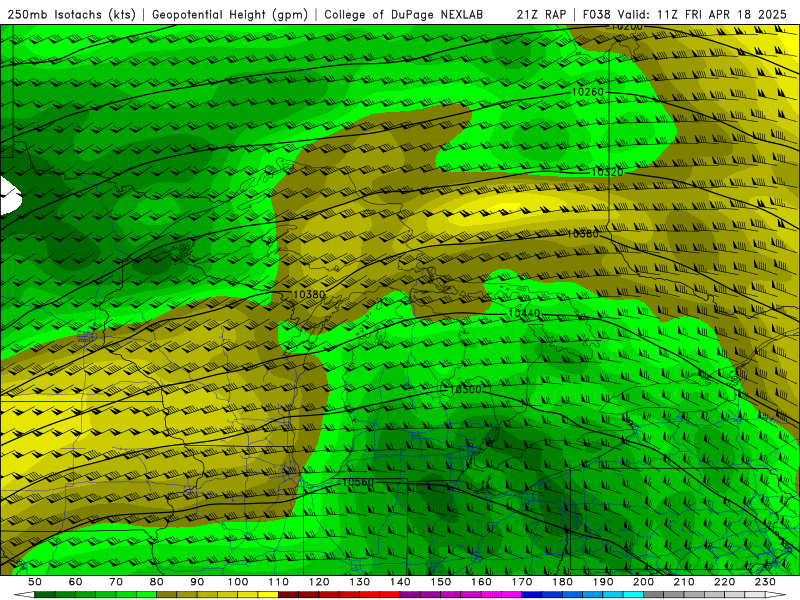Click the 120 value on the color scale

[x=319, y=582]
